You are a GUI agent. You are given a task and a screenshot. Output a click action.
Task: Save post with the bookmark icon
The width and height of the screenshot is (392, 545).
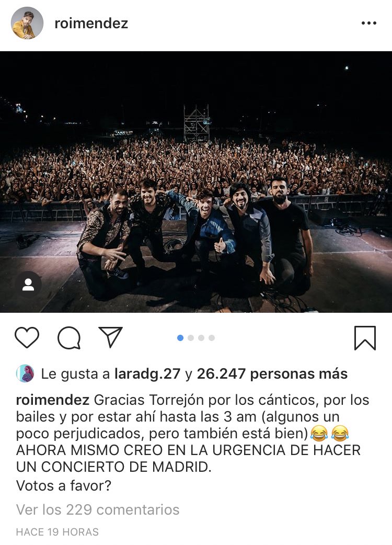(365, 338)
